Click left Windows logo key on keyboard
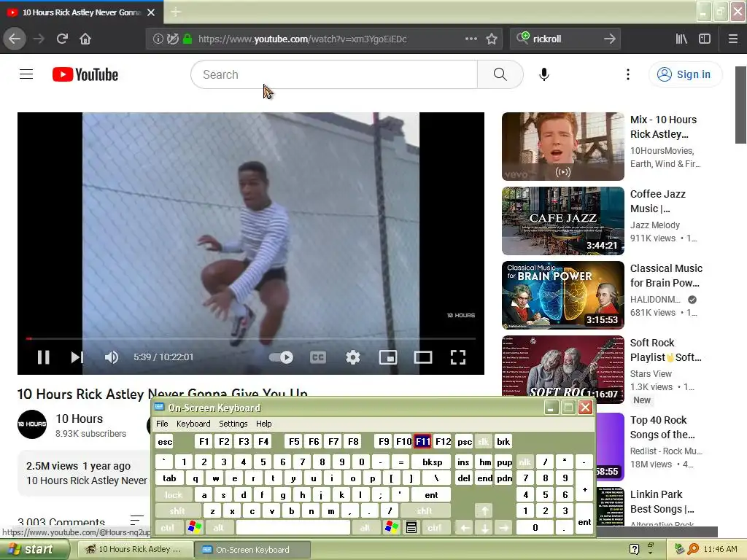Viewport: 747px width, 560px height. [x=194, y=528]
